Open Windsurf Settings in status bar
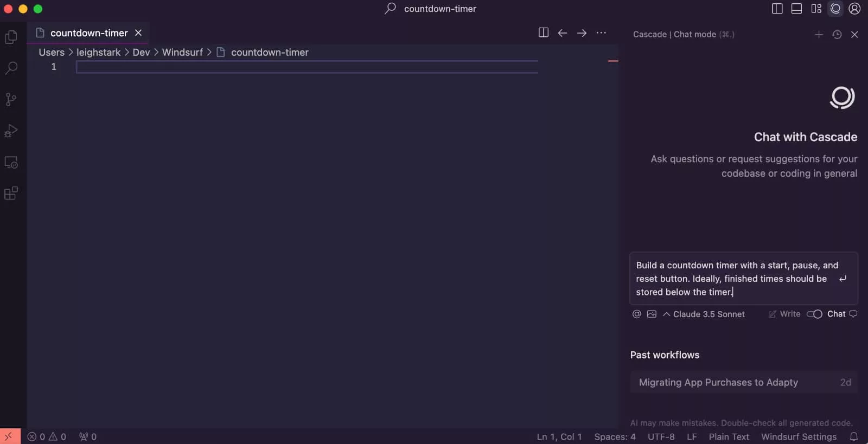 [x=799, y=436]
